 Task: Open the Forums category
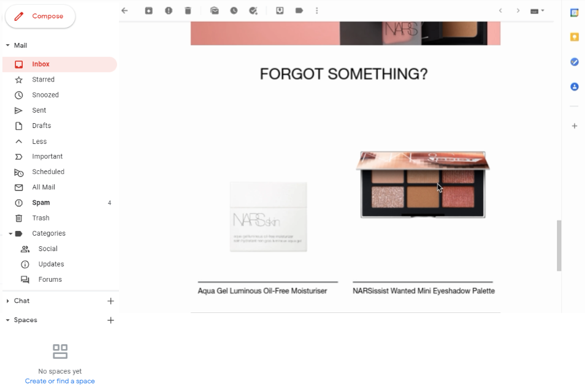(x=59, y=279)
